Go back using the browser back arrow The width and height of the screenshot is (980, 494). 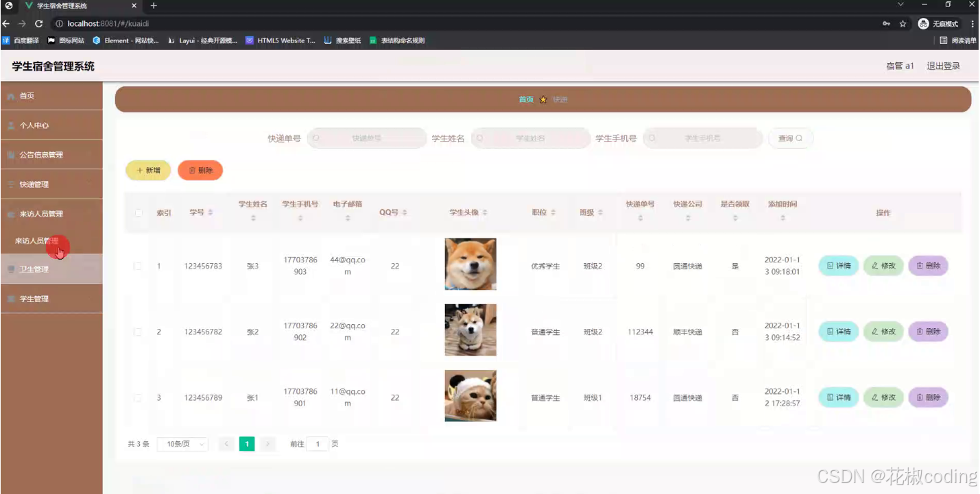[x=6, y=23]
